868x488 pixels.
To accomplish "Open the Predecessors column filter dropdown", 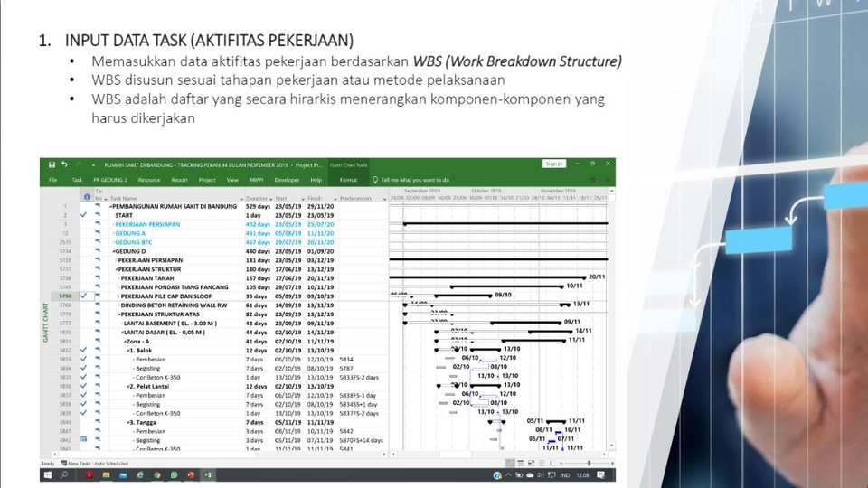I will (x=384, y=199).
